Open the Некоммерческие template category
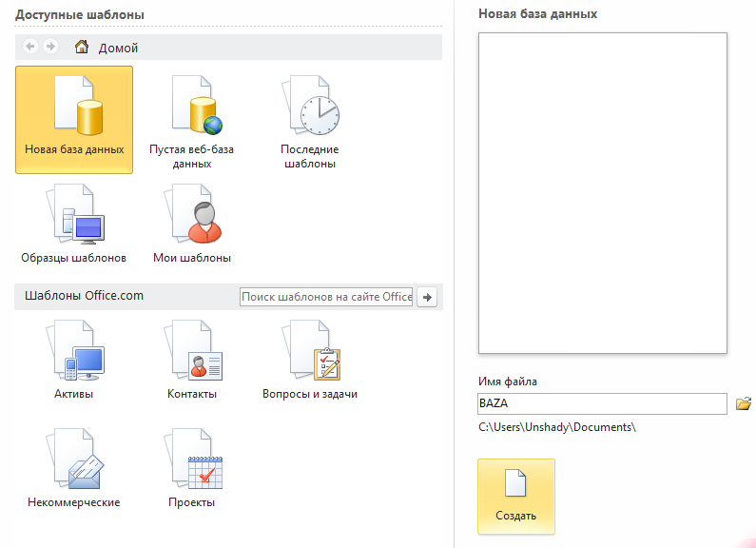The width and height of the screenshot is (756, 548). [x=74, y=468]
